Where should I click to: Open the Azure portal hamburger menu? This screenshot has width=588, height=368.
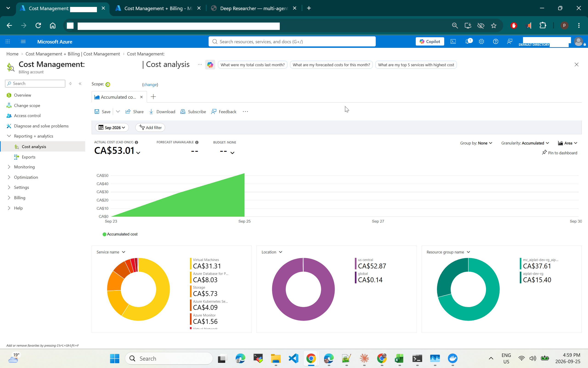click(23, 42)
